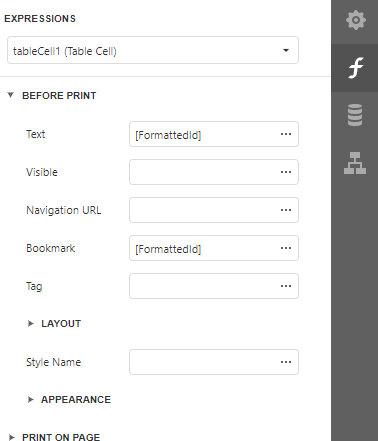Screen dimensions: 378x441
Task: Select the Expressions function tab
Action: (355, 68)
